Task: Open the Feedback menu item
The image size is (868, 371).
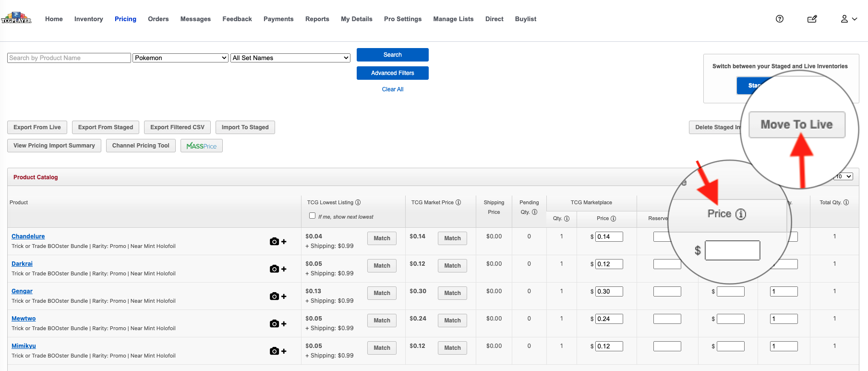Action: [237, 19]
